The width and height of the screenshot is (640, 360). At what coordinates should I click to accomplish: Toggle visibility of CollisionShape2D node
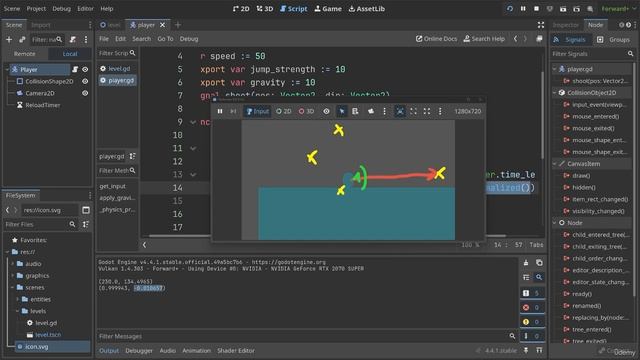point(85,81)
